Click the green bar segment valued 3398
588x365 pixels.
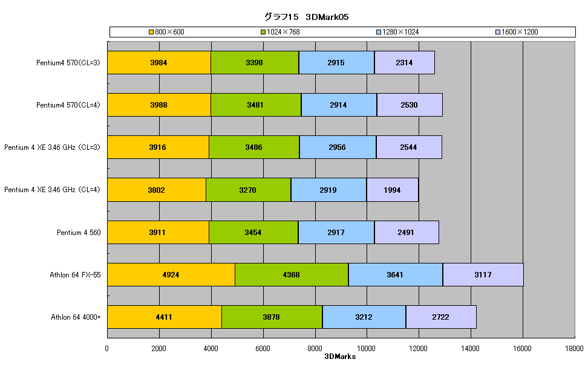click(x=255, y=63)
